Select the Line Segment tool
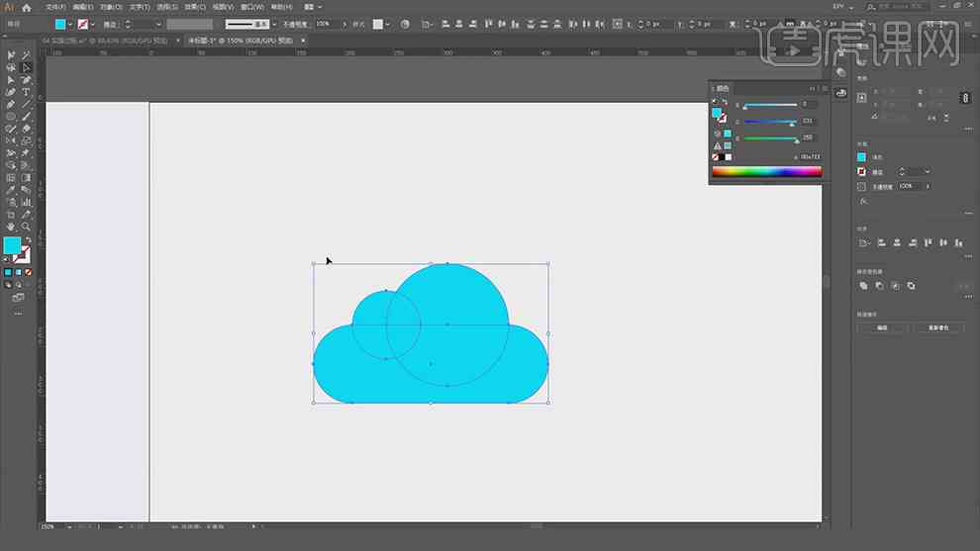 (x=27, y=104)
